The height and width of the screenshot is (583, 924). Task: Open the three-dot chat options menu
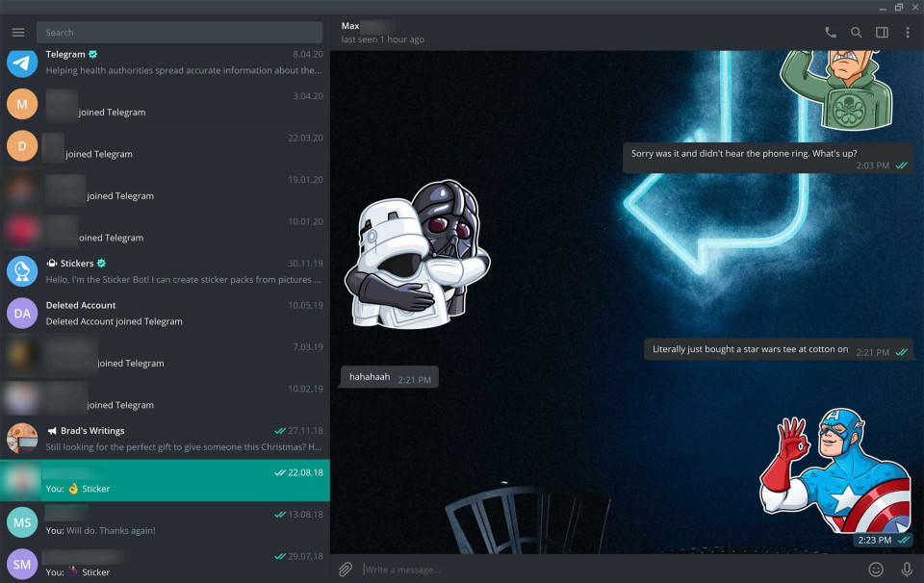907,33
